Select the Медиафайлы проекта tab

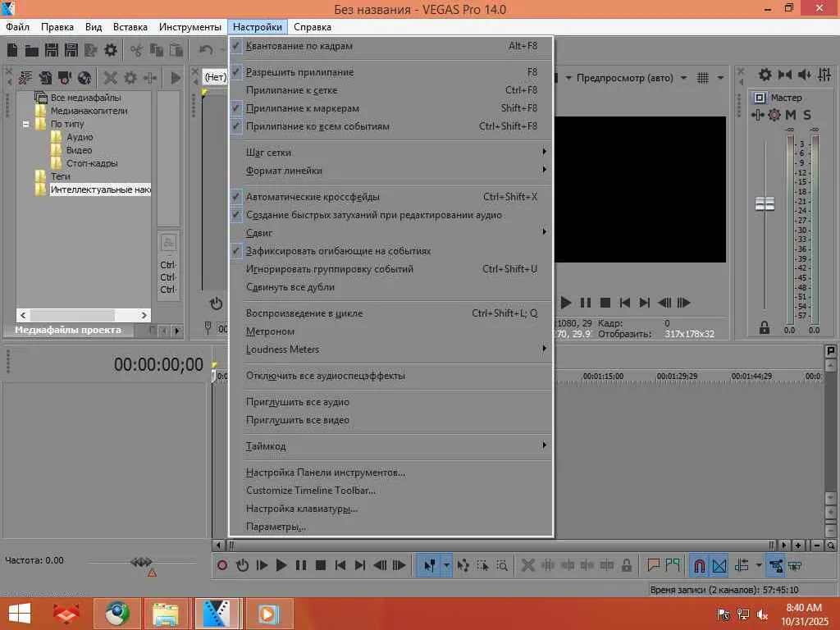click(x=68, y=330)
